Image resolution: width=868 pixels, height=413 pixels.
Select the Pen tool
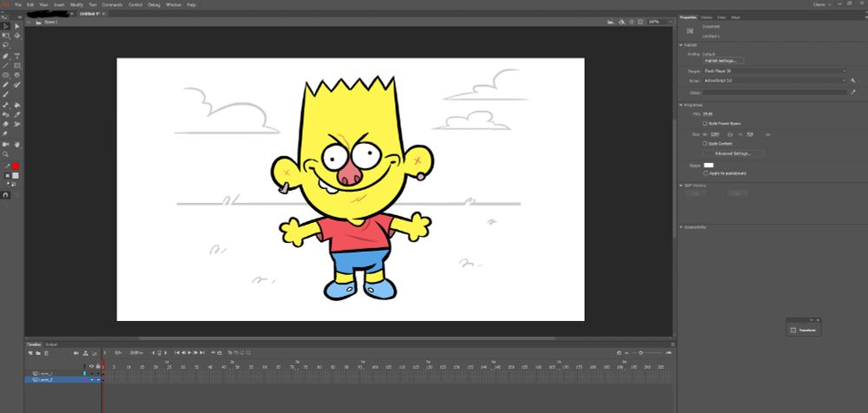click(5, 56)
